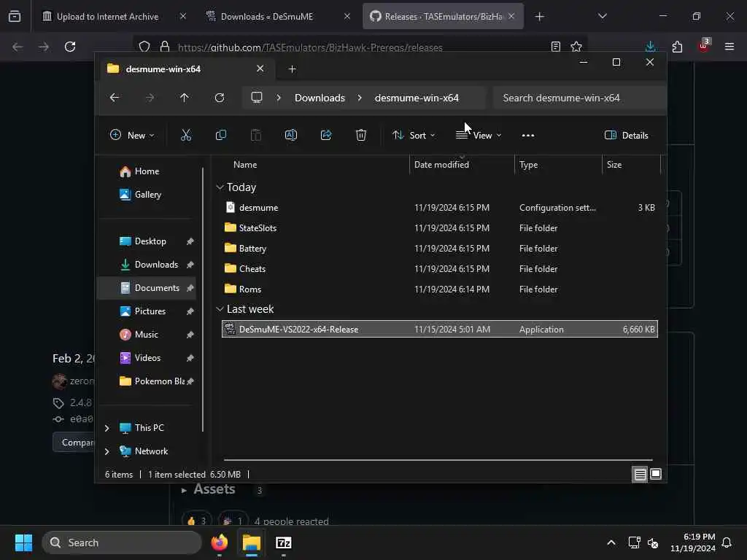Toggle the Details pane
The width and height of the screenshot is (747, 560).
627,135
